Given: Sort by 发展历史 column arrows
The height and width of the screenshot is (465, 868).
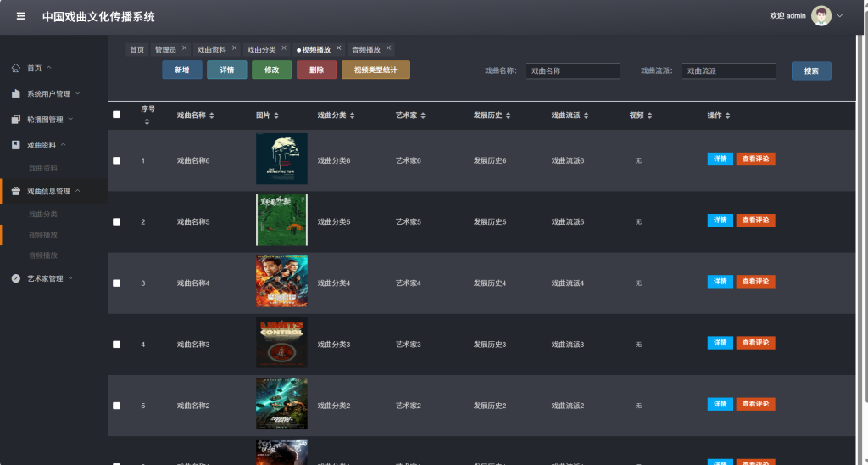Looking at the screenshot, I should 509,115.
